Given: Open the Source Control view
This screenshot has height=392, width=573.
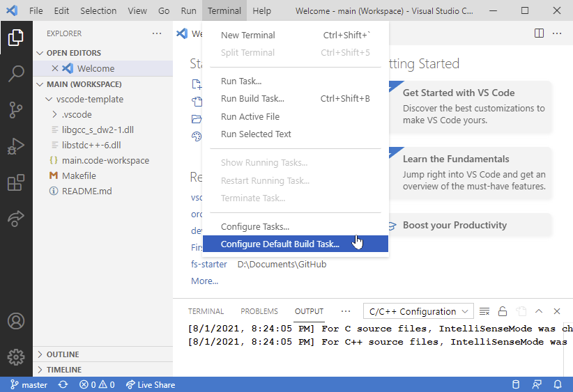Looking at the screenshot, I should tap(16, 109).
